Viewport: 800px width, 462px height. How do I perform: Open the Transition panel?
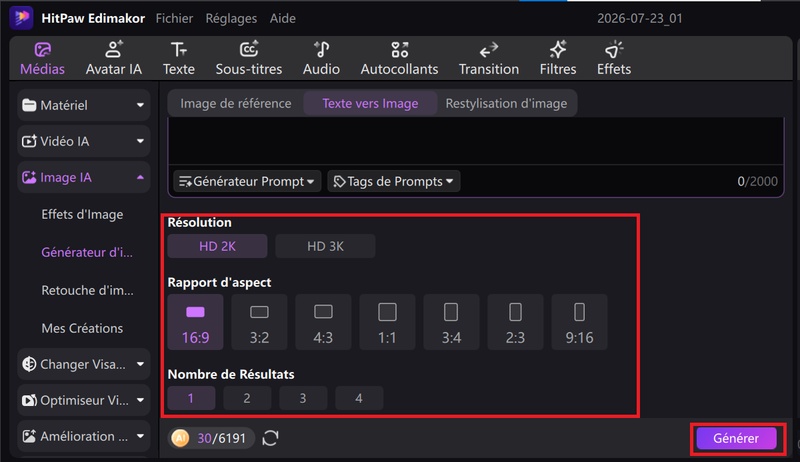coord(488,59)
